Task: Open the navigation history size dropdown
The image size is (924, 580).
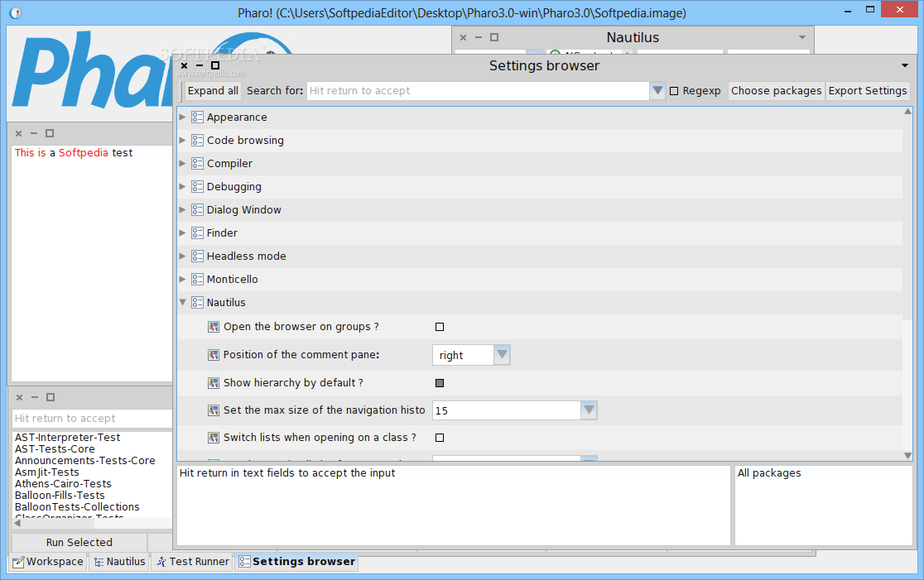Action: (589, 410)
